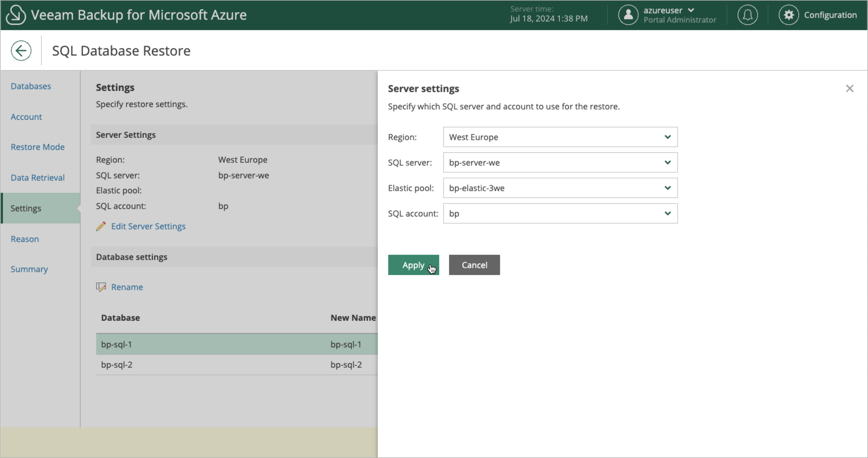Click the new name bp-sql-1 cell

346,344
